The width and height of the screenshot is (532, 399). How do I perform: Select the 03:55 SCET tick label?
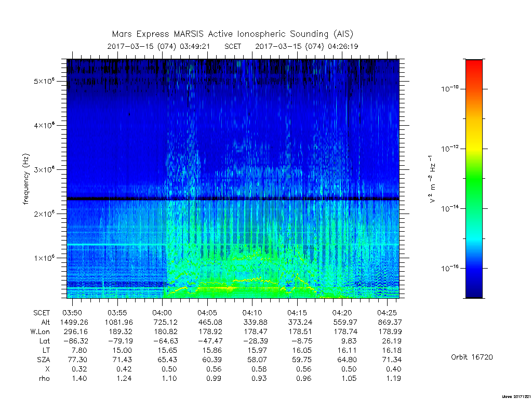117,313
